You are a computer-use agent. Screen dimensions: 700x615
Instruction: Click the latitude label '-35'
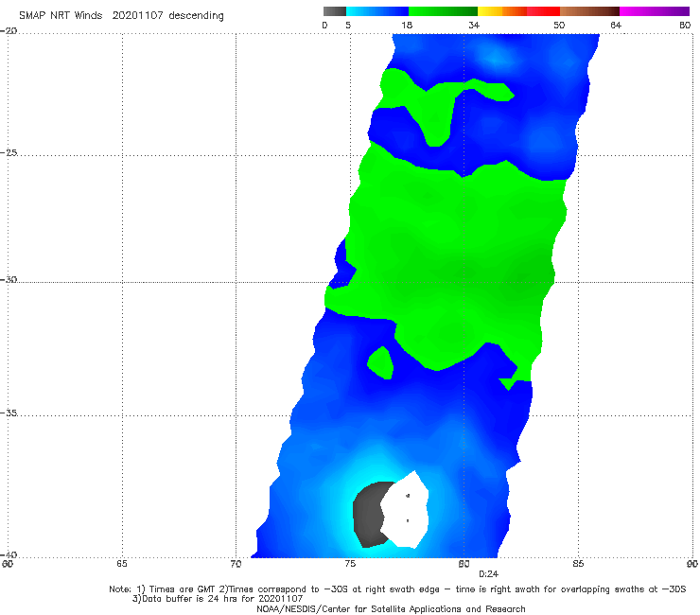point(9,413)
